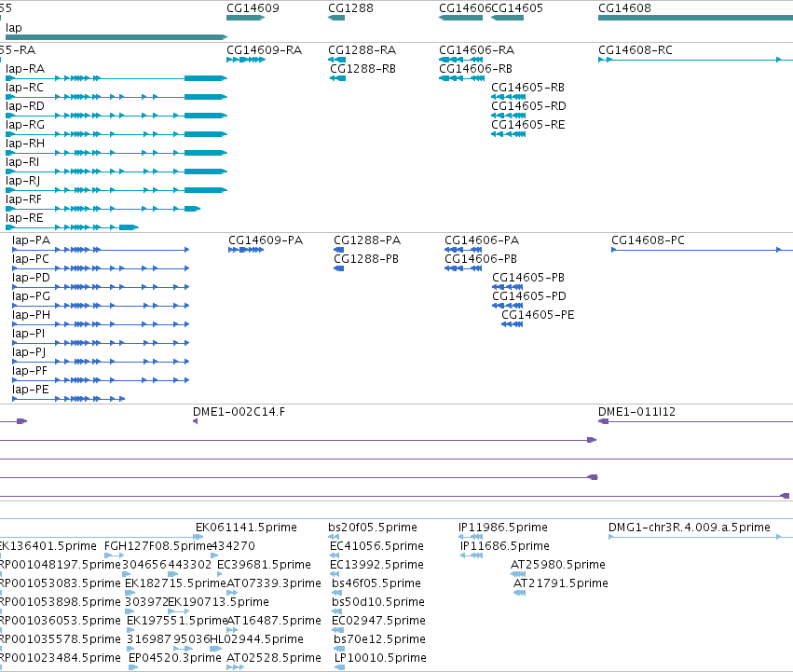
Task: Click the lap-RE transcript label
Action: pos(24,218)
